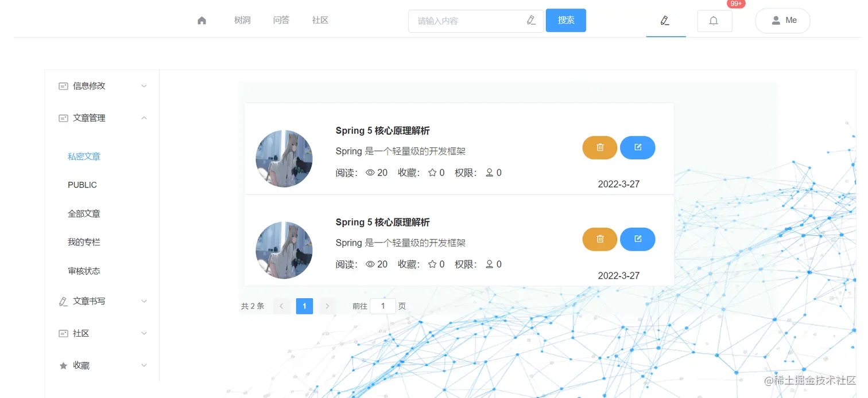The image size is (868, 398).
Task: Switch to the 问答 navigation item
Action: 281,19
